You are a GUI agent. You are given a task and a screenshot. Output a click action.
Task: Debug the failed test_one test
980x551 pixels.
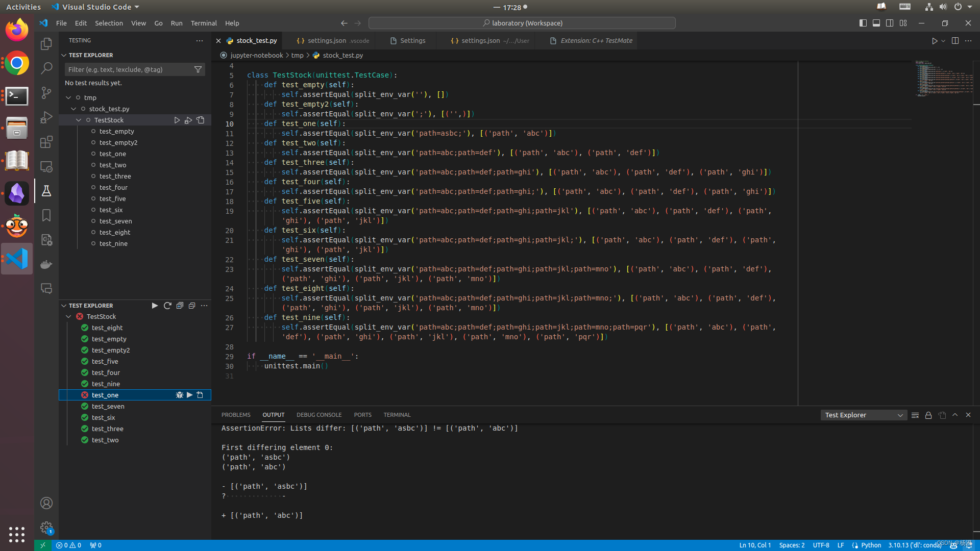pyautogui.click(x=180, y=395)
